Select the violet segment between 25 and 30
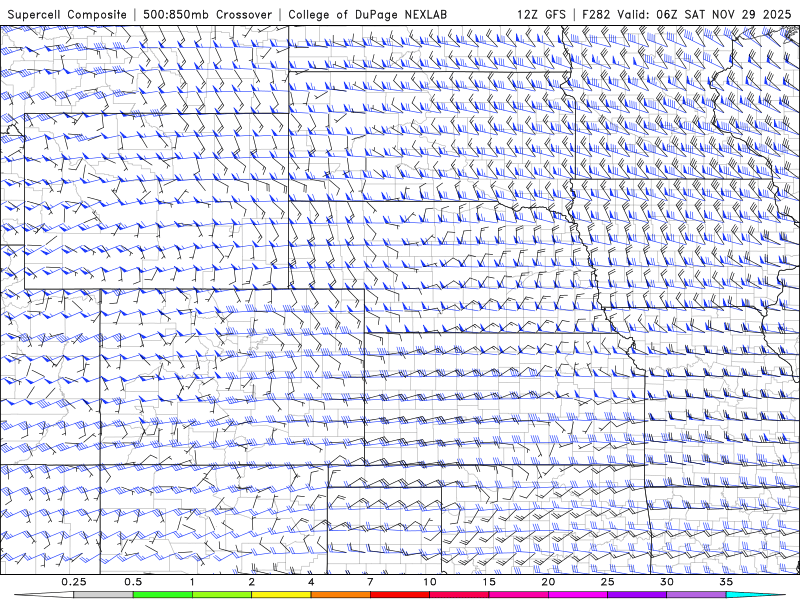This screenshot has width=800, height=600. 637,595
